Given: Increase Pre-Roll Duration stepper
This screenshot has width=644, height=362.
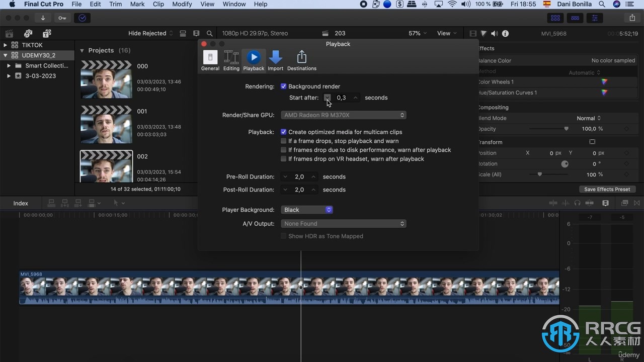Looking at the screenshot, I should point(313,177).
